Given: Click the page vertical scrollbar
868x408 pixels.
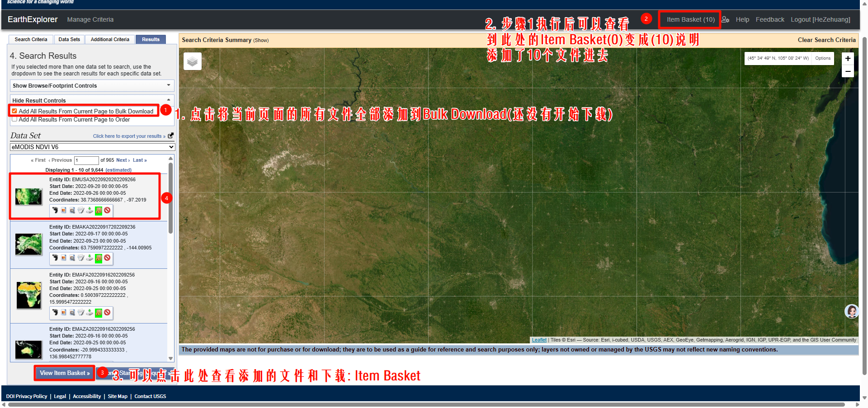Looking at the screenshot, I should point(864,206).
